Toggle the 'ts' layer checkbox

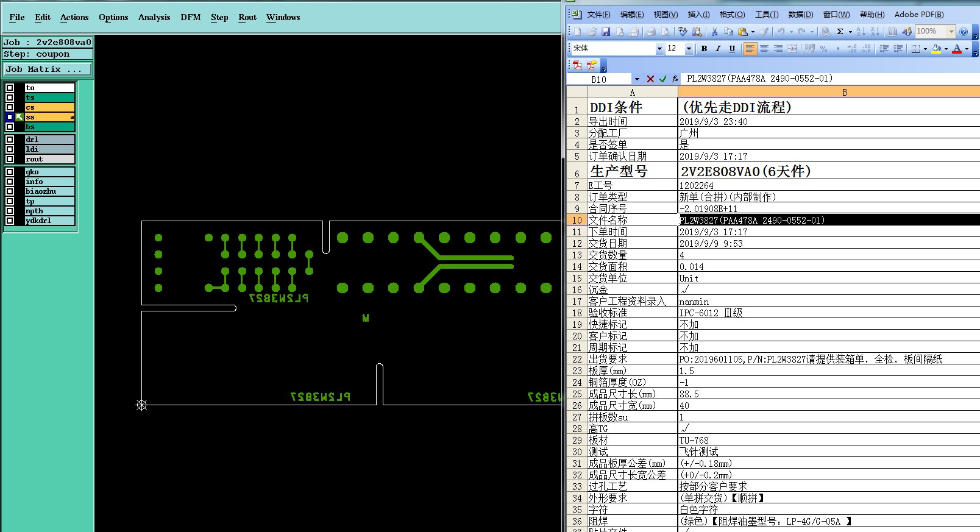[10, 98]
